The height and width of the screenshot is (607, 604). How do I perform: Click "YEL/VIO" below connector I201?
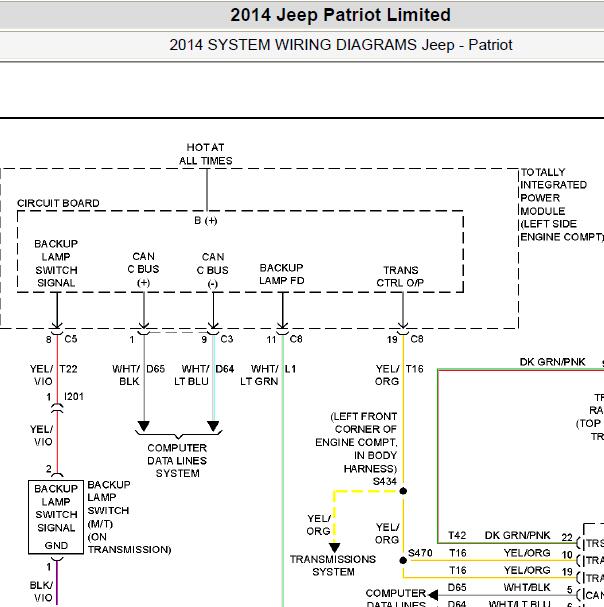tap(41, 436)
